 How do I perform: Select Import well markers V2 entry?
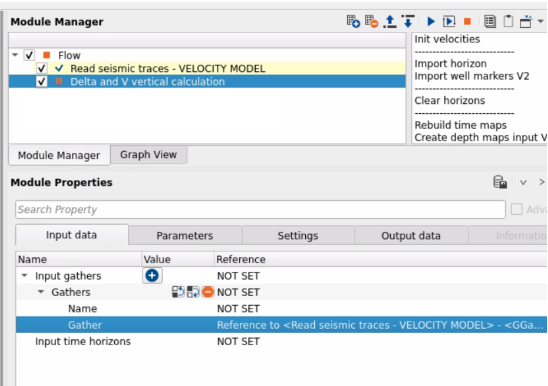472,76
